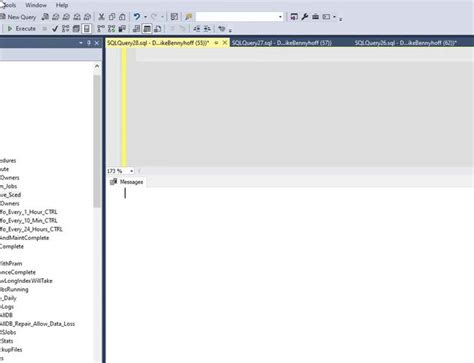Open the Tools menu
This screenshot has width=474, height=363.
[x=8, y=5]
